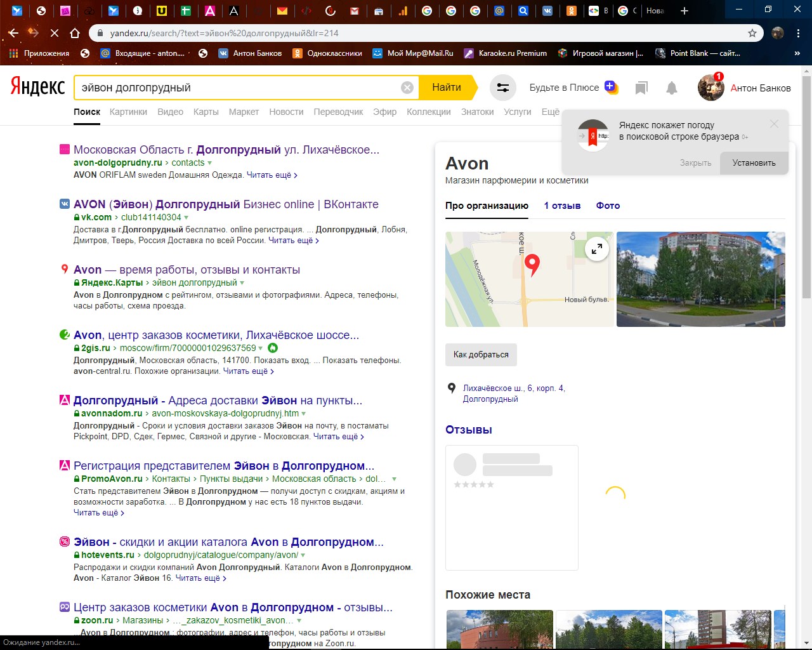Open the Игровой магазин bookmark

pos(600,53)
